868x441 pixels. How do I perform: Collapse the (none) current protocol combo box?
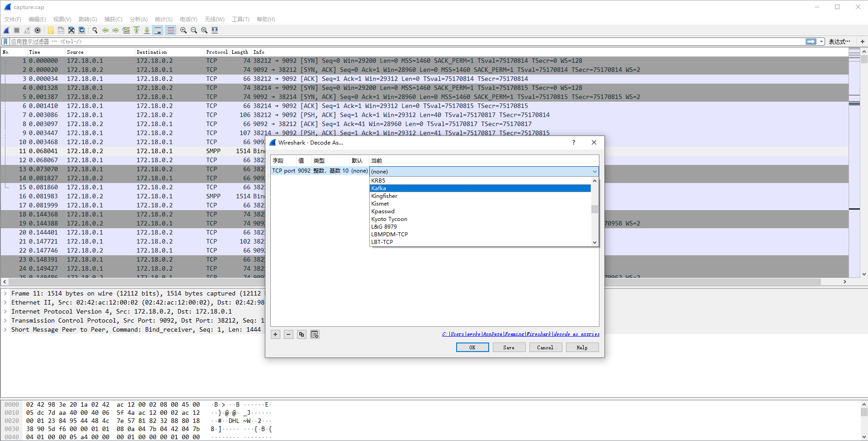pos(484,172)
